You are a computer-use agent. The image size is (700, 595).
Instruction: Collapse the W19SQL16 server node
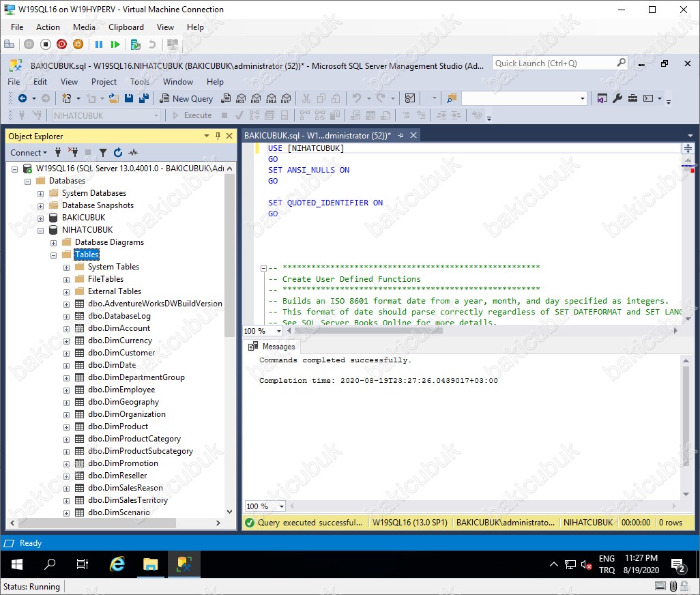pos(15,169)
